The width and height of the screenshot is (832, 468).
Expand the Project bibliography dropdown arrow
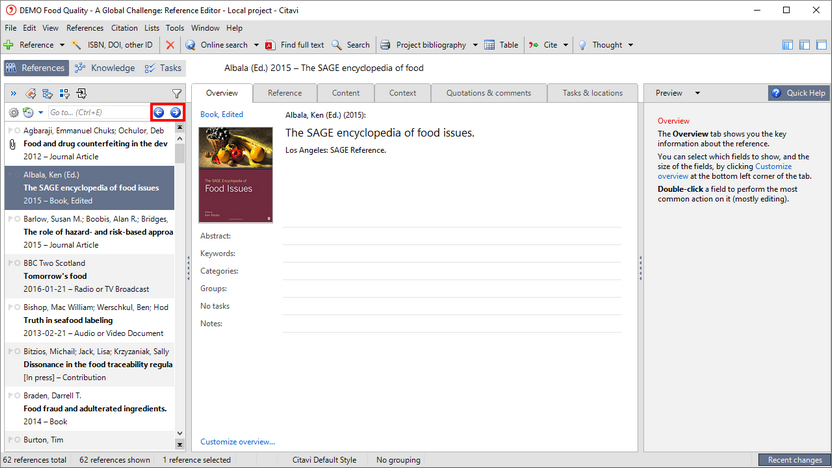coord(475,45)
